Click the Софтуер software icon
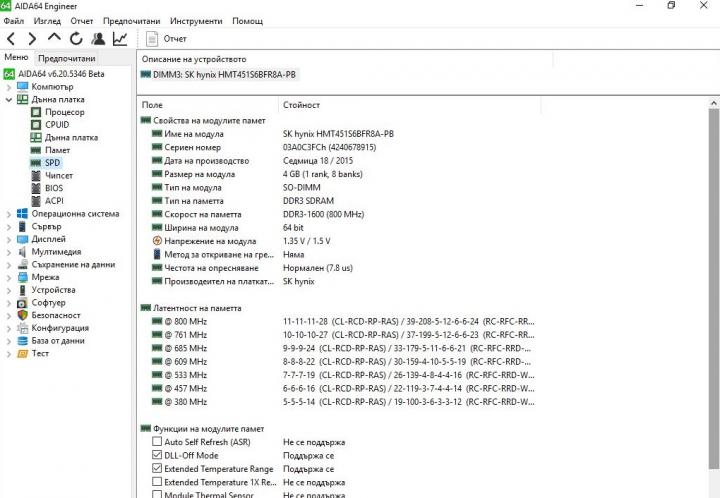This screenshot has width=720, height=498. point(22,303)
